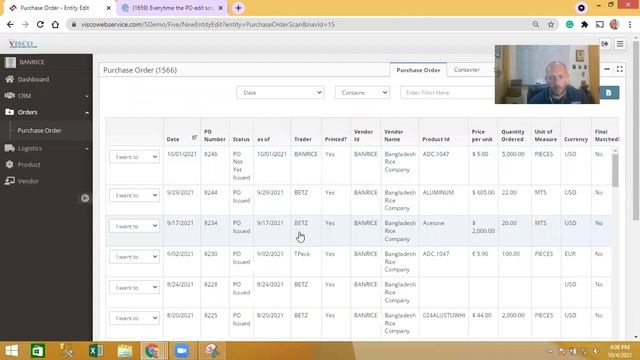
Task: Open the Logistics truck icon
Action: pyautogui.click(x=9, y=148)
